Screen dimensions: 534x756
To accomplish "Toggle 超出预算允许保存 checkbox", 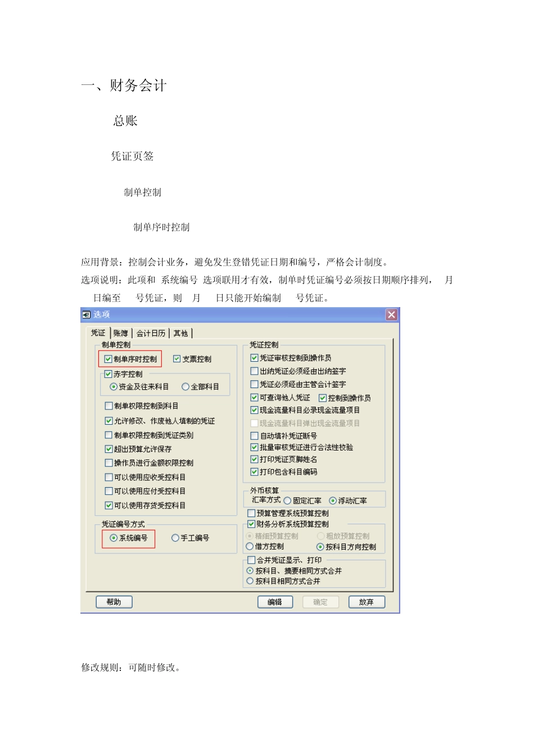I will [x=109, y=449].
